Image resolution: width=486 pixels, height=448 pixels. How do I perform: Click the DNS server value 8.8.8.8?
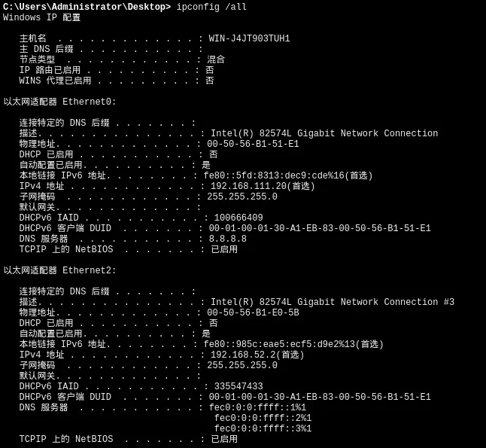click(227, 239)
